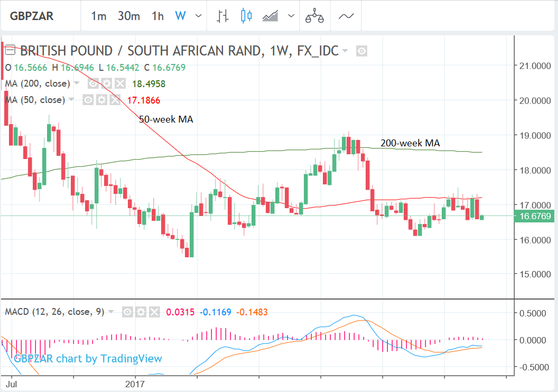The width and height of the screenshot is (558, 392).
Task: Toggle MACD indicator visibility eye
Action: [127, 312]
